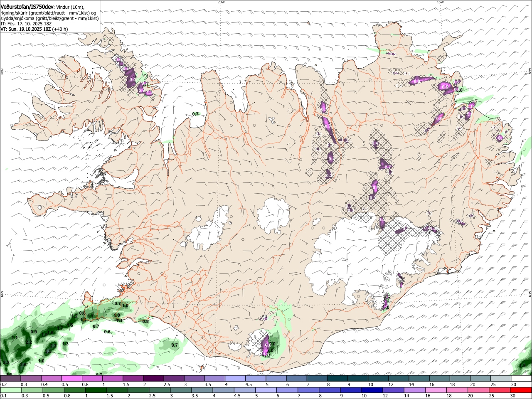
Task: Click the 15W longitude label at the top
Action: click(440, 2)
